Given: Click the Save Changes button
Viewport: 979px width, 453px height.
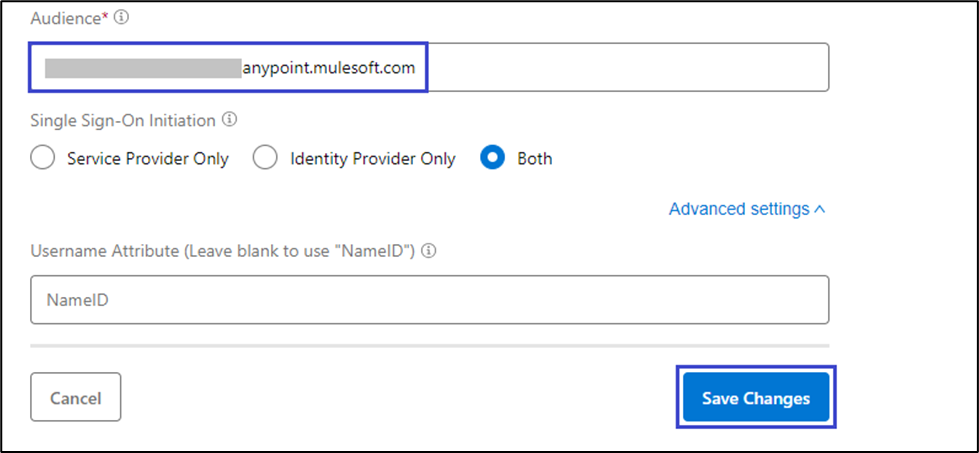Looking at the screenshot, I should point(756,398).
